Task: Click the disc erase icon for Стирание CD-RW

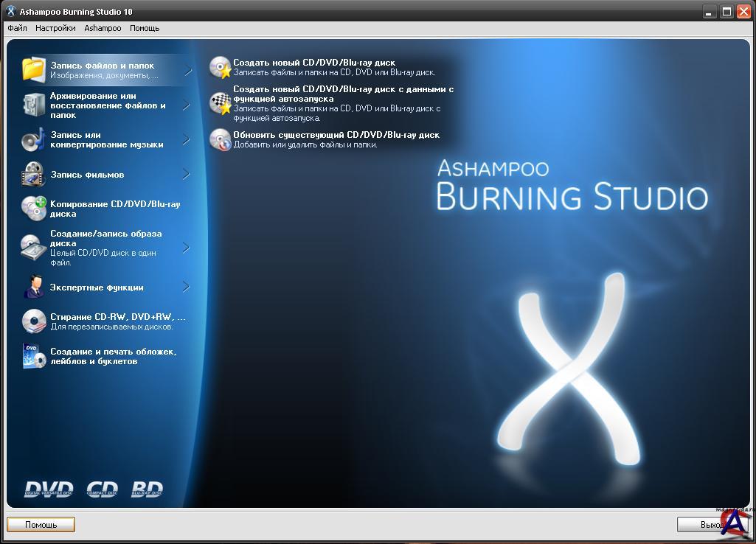Action: point(34,321)
